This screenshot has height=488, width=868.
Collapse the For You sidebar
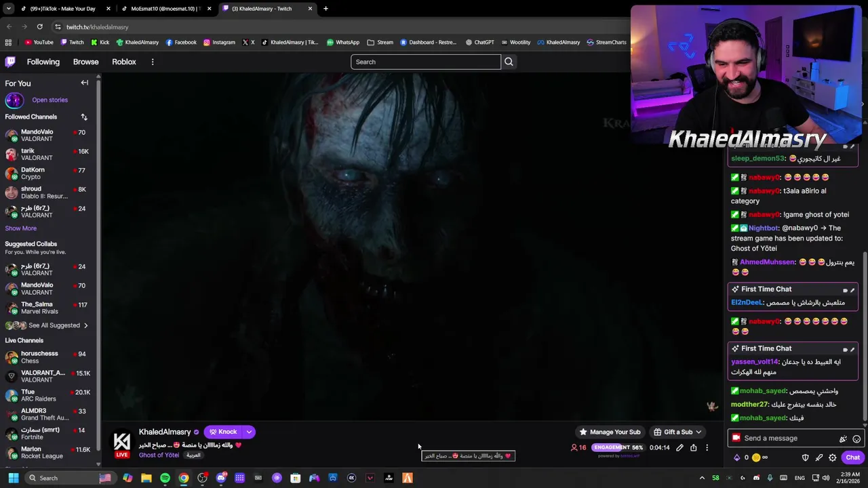pyautogui.click(x=85, y=83)
